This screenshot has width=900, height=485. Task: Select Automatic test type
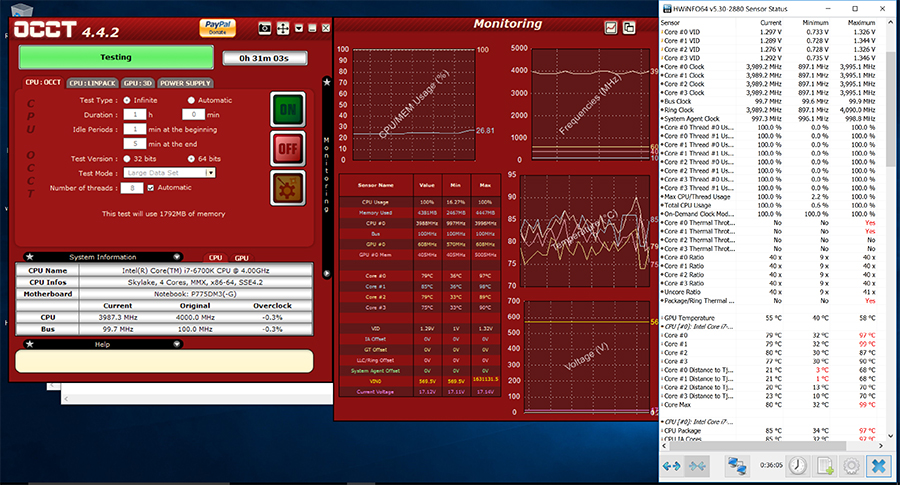coord(191,100)
